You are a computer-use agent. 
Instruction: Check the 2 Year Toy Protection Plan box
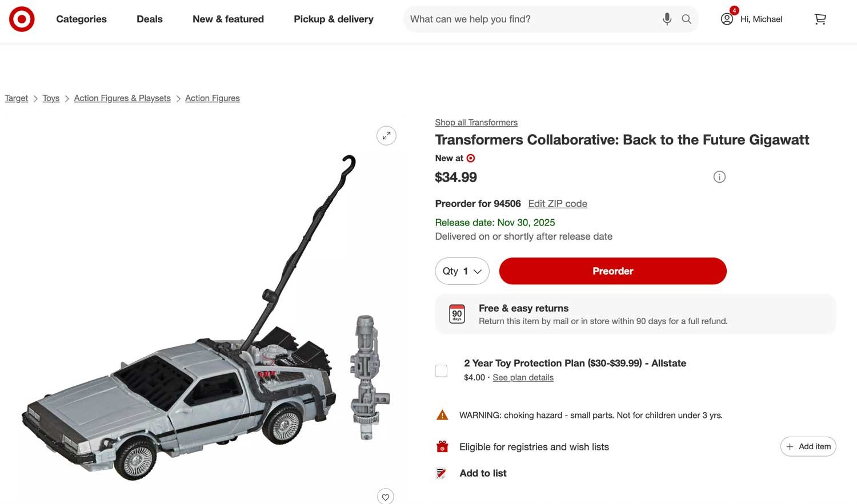point(441,371)
